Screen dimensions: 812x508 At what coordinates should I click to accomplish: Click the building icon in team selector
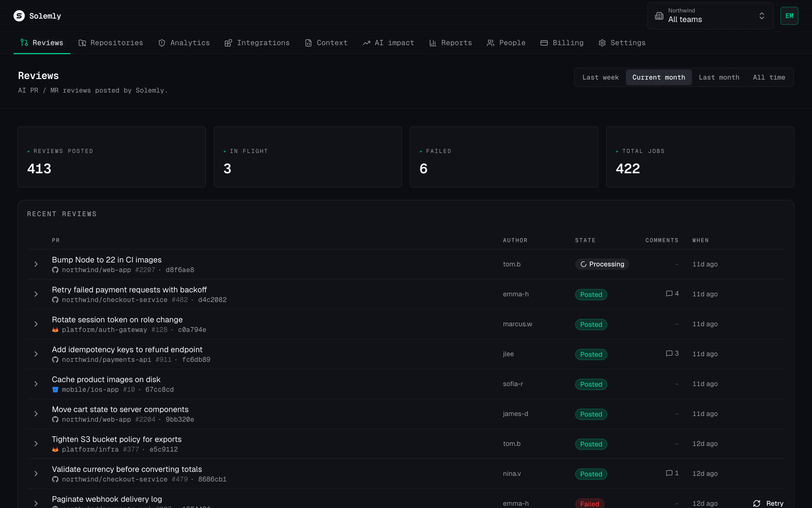(659, 16)
